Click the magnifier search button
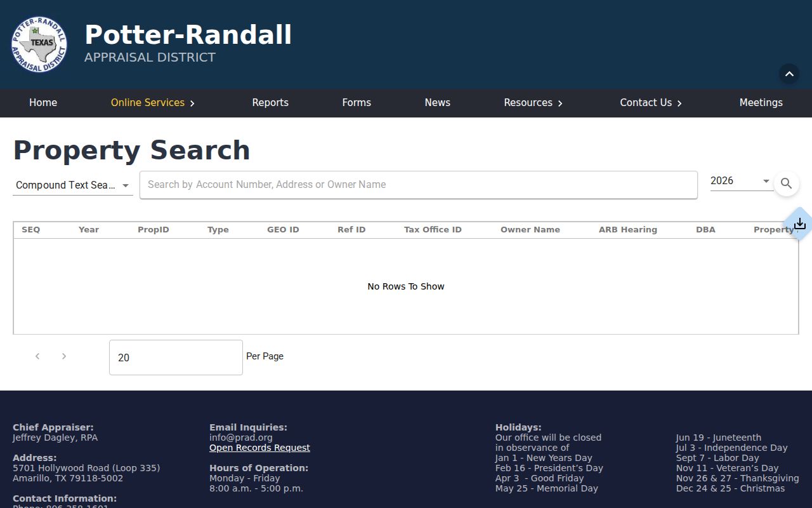 point(786,184)
